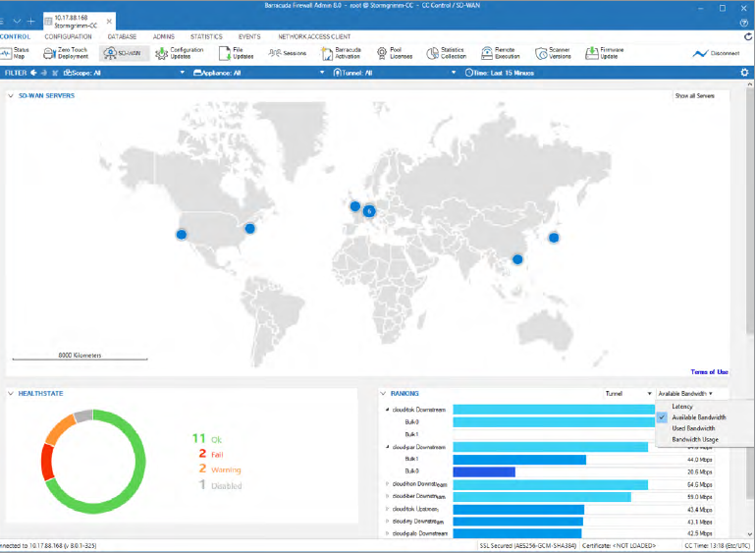Screen dimensions: 756x553
Task: Open the help question-mark icon
Action: click(744, 23)
